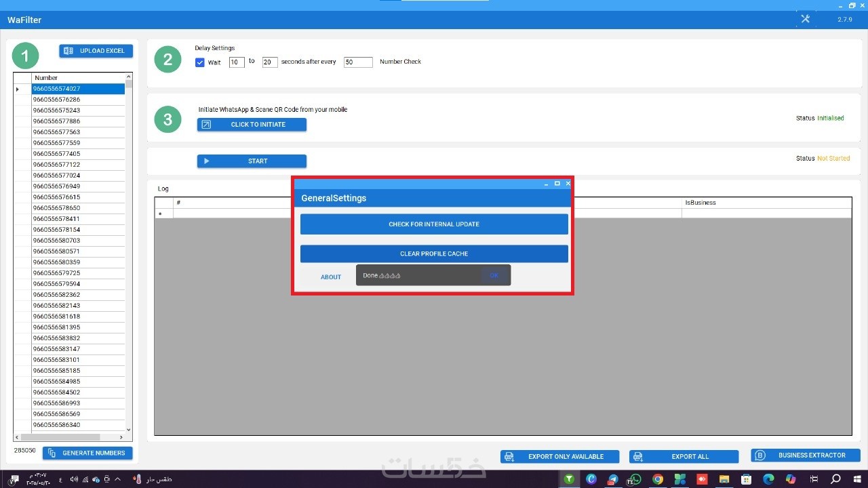Open Task View in the taskbar
868x488 pixels.
point(814,479)
